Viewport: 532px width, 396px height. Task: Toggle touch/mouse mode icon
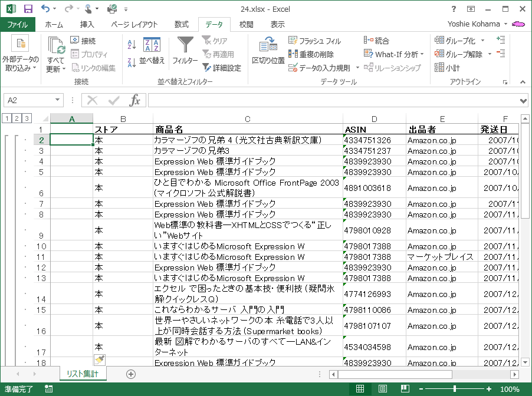pos(87,9)
